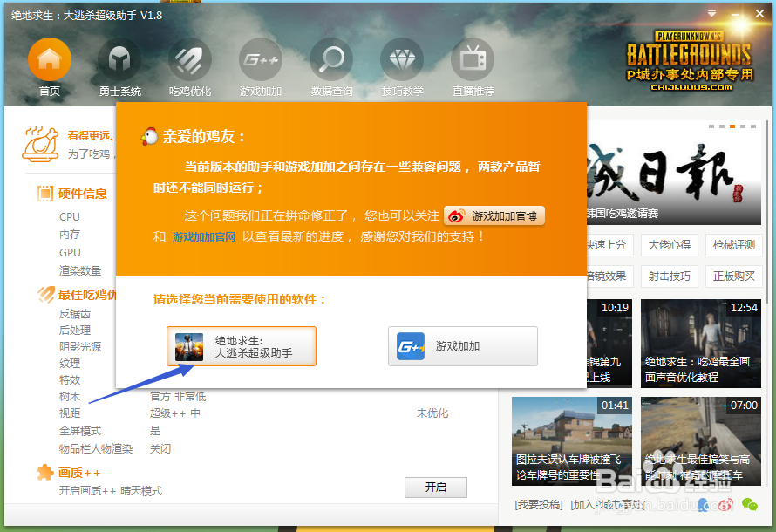Open the 10:19 video thumbnail

click(609, 344)
